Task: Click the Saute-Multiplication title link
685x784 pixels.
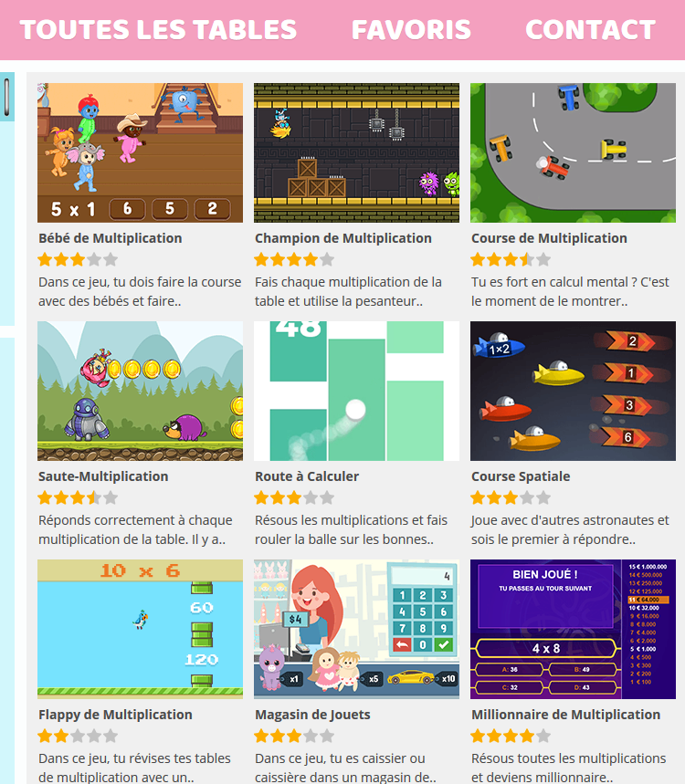Action: tap(103, 476)
